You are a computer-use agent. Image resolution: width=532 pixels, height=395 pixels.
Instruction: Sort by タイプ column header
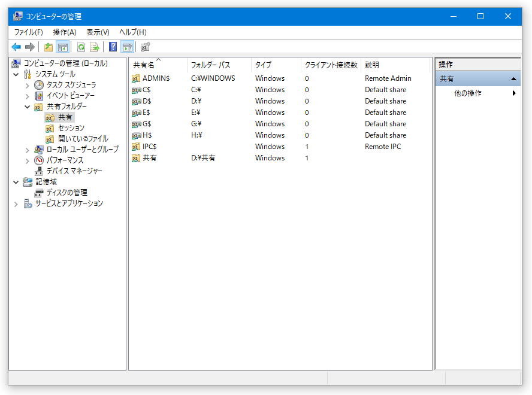[x=276, y=65]
